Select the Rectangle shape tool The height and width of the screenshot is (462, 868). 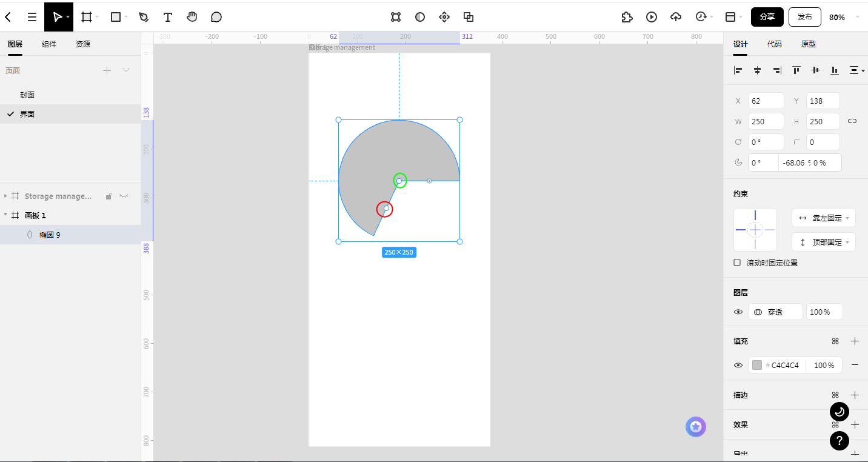(x=116, y=17)
